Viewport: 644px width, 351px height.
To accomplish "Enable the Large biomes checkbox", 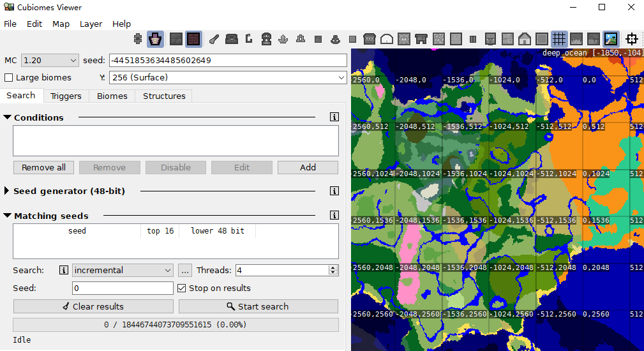I will coord(9,78).
